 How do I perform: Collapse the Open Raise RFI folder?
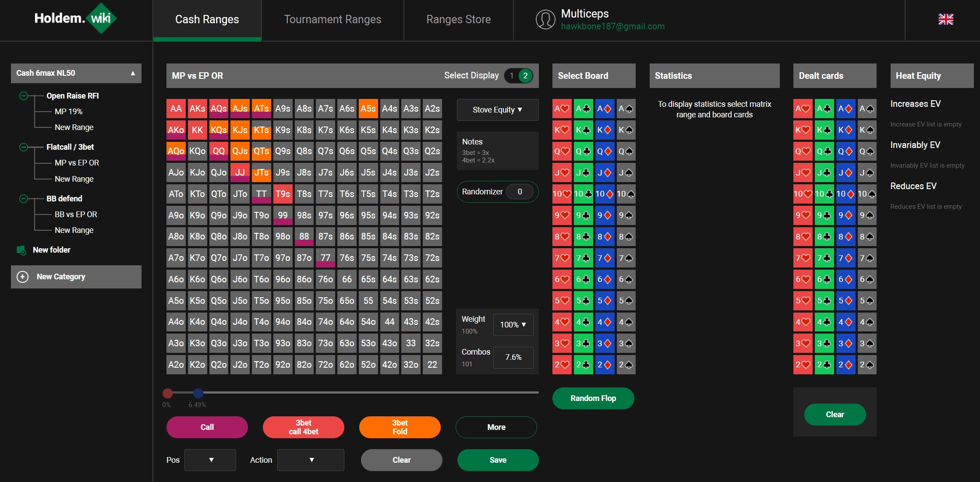tap(24, 96)
